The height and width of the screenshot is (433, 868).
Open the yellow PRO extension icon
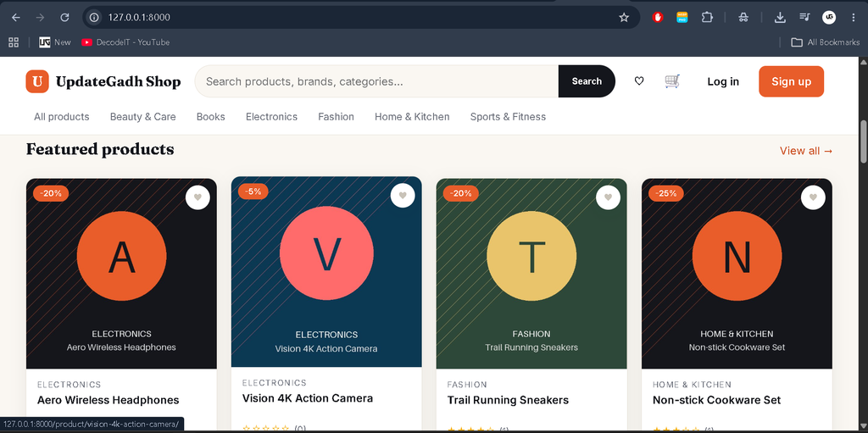coord(682,17)
